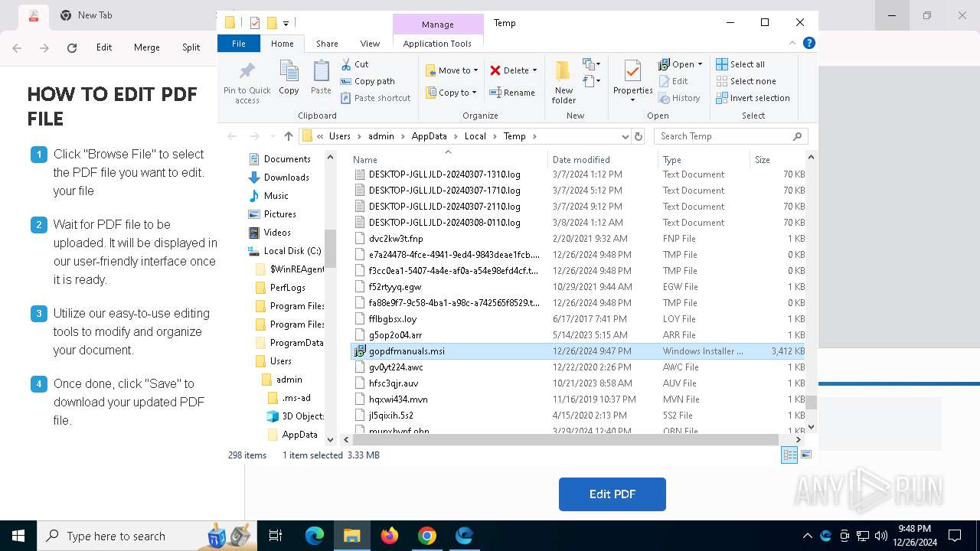Open Downloads in navigation pane

tap(286, 178)
